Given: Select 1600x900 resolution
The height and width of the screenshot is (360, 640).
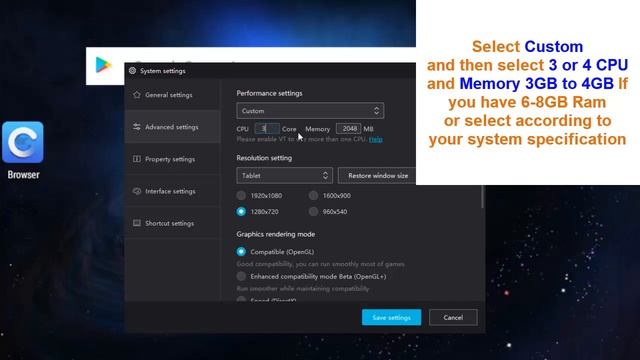Looking at the screenshot, I should pyautogui.click(x=313, y=196).
